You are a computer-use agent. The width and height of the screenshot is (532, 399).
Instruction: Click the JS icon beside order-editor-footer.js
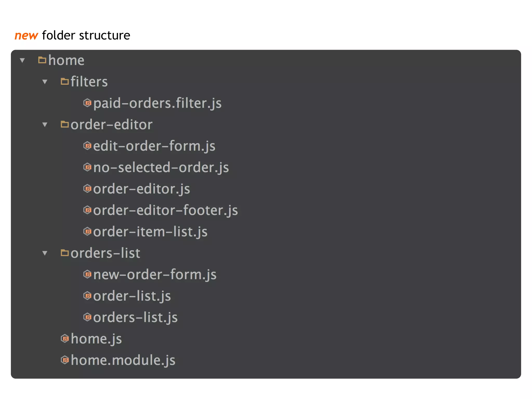point(87,210)
